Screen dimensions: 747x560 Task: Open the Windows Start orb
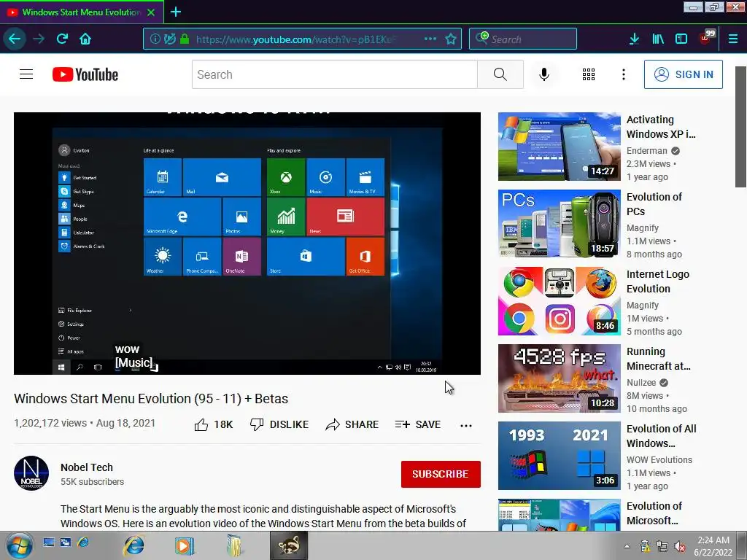(x=19, y=545)
